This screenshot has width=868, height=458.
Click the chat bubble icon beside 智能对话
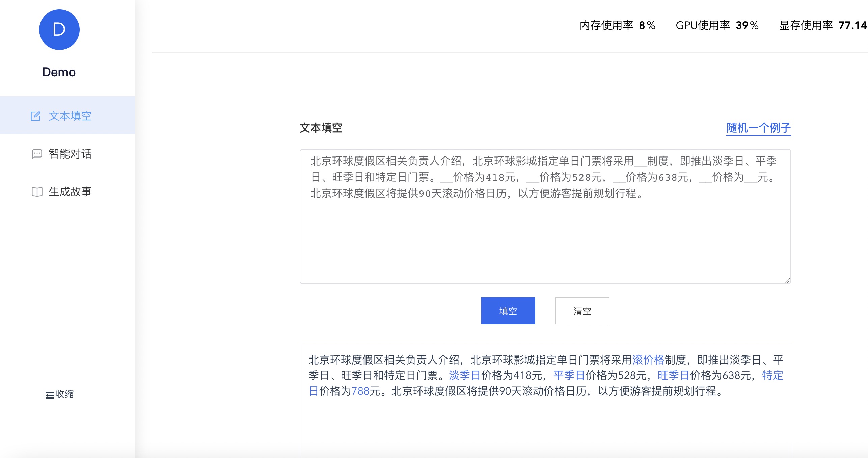[37, 154]
